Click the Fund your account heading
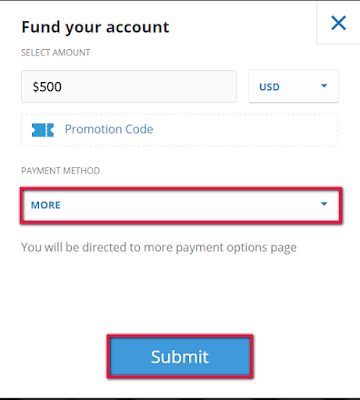The width and height of the screenshot is (360, 400). coord(95,27)
